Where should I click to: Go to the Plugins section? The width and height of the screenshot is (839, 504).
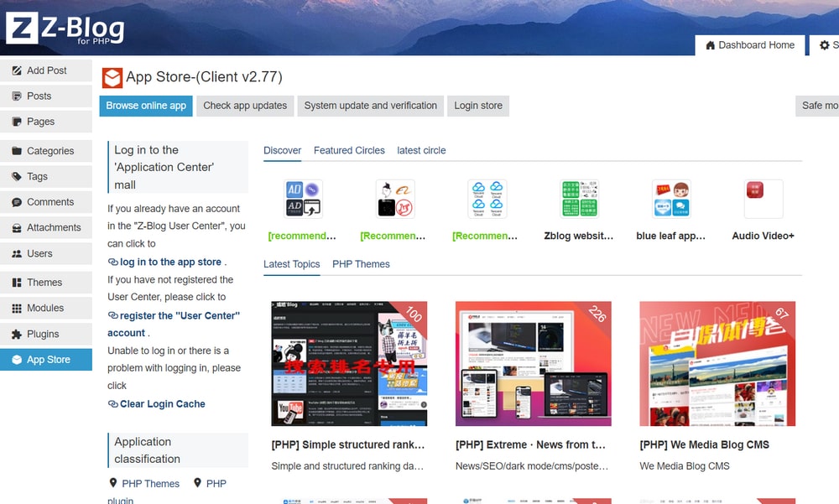click(x=46, y=335)
